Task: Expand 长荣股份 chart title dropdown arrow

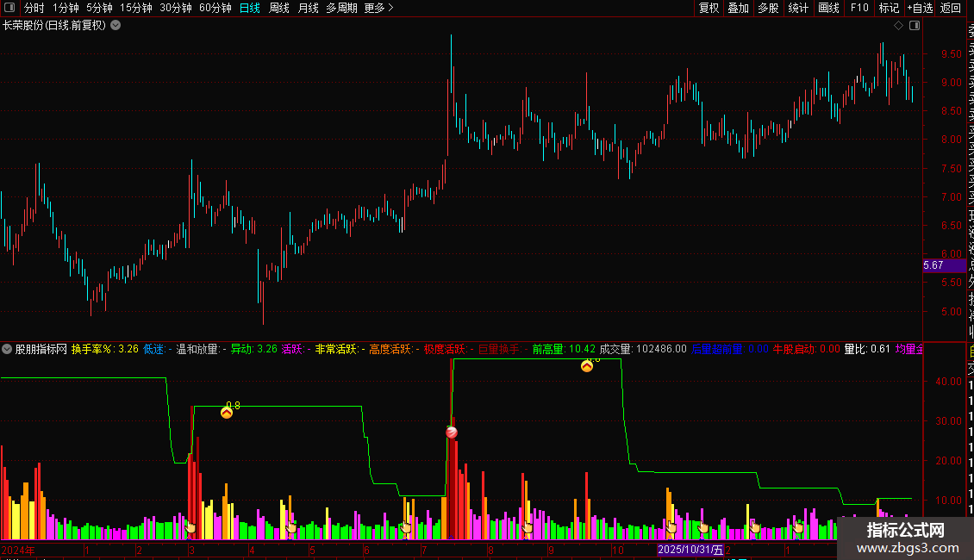Action: [x=116, y=26]
